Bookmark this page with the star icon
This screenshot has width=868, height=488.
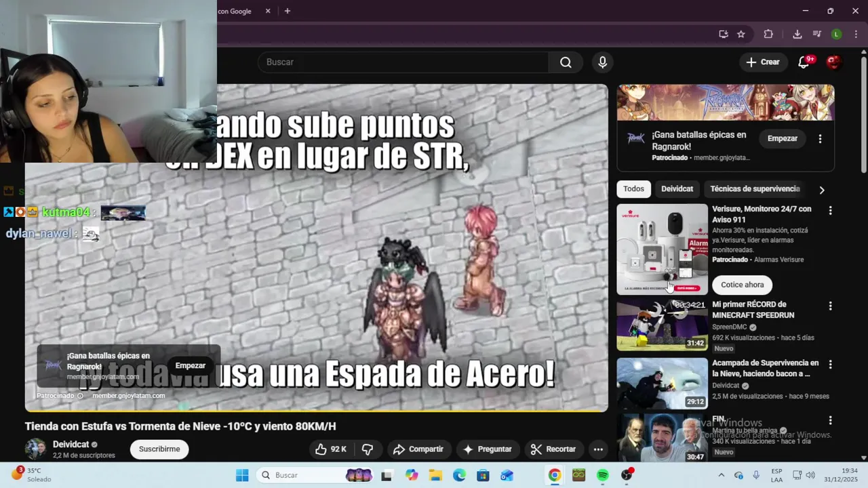click(741, 34)
